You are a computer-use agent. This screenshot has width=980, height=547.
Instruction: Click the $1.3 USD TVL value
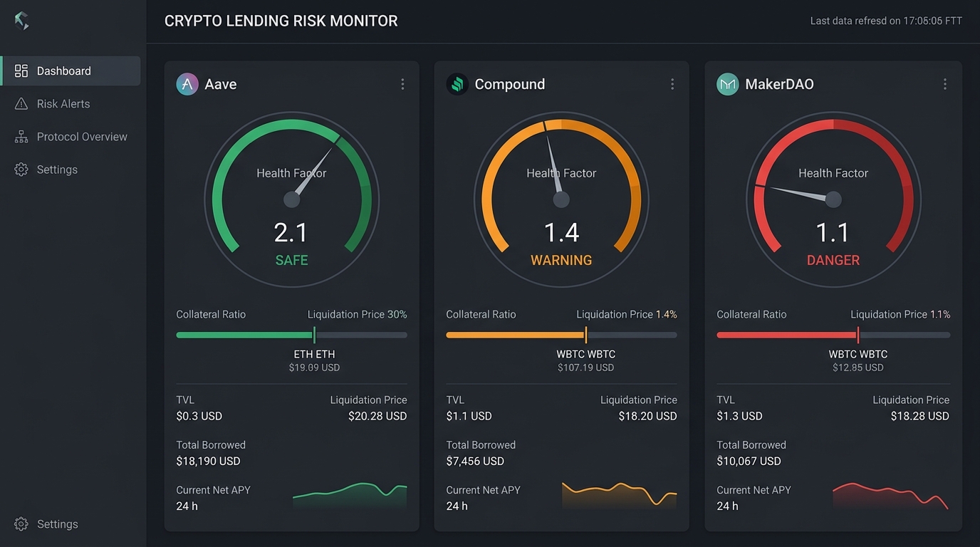(739, 416)
